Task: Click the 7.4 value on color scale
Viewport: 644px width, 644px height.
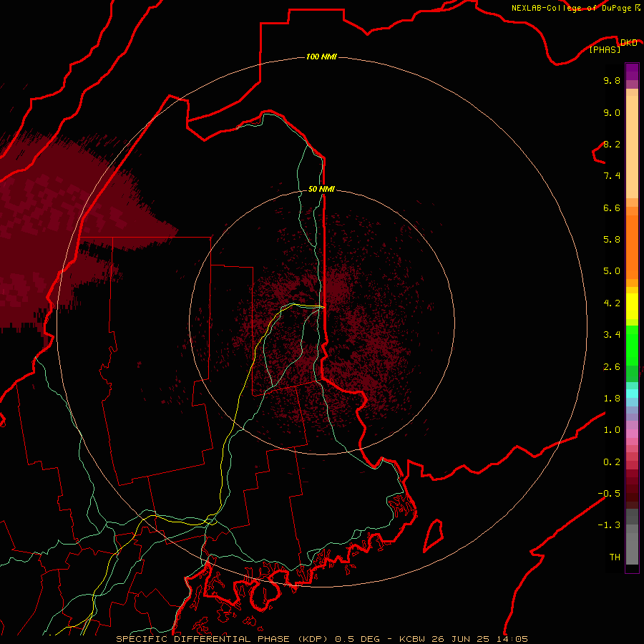Action: [612, 176]
